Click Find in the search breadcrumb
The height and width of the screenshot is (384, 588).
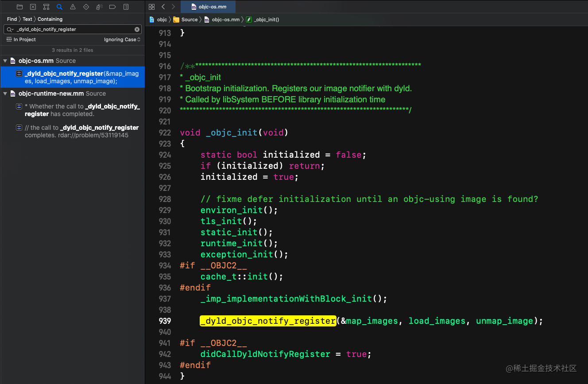[12, 19]
